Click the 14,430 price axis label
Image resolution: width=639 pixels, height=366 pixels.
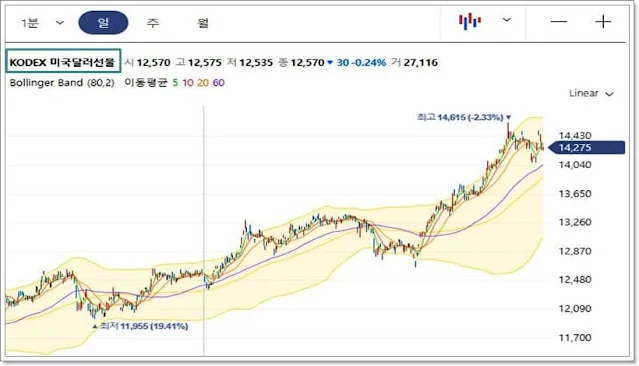[575, 136]
